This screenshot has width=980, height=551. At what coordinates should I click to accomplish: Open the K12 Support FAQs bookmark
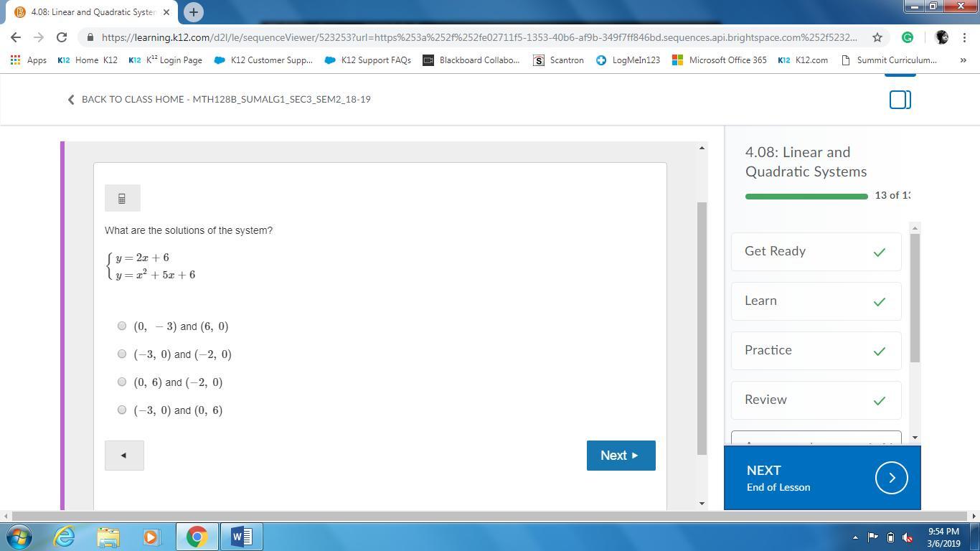(x=368, y=60)
